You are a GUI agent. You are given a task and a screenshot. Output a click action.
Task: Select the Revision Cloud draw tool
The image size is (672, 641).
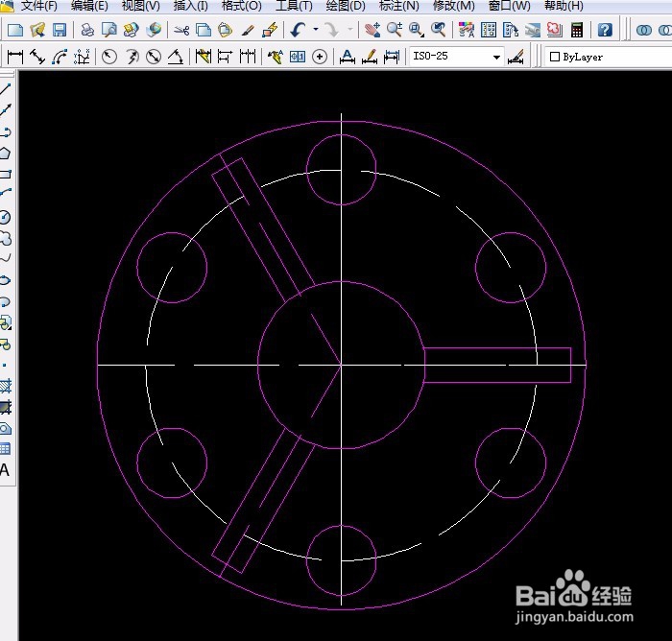[6, 238]
